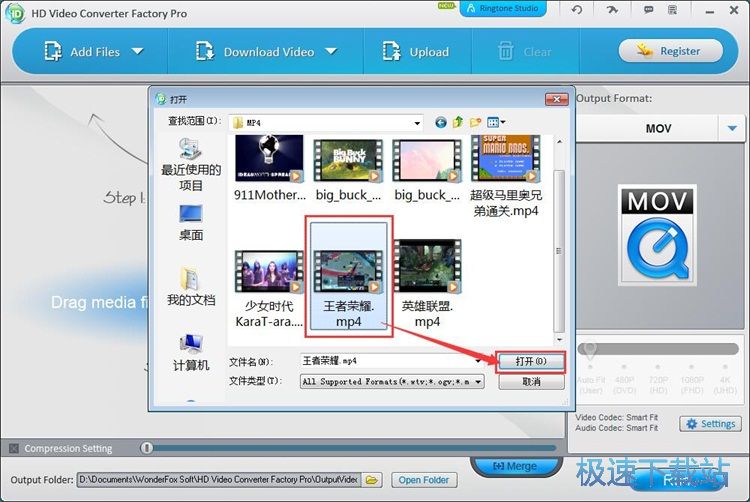
Task: Select the Desktop (桌面) sidebar shortcut
Action: tap(191, 222)
